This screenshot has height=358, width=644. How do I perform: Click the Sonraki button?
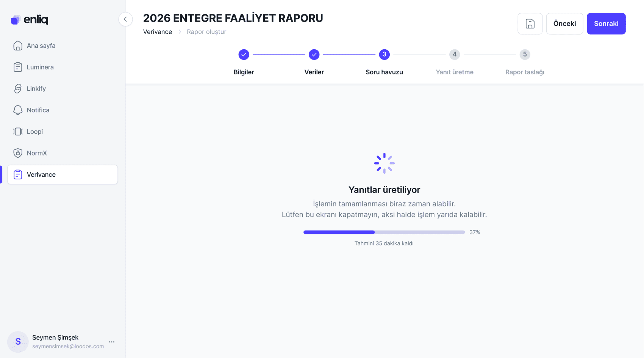click(x=606, y=24)
